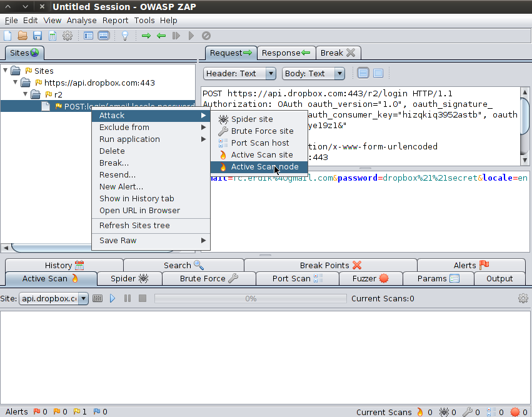The height and width of the screenshot is (417, 532).
Task: Switch to the Fuzzer tab
Action: point(371,279)
